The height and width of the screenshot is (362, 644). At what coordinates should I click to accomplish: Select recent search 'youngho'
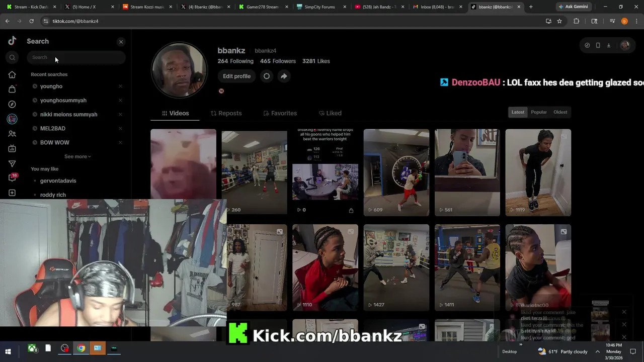(51, 86)
